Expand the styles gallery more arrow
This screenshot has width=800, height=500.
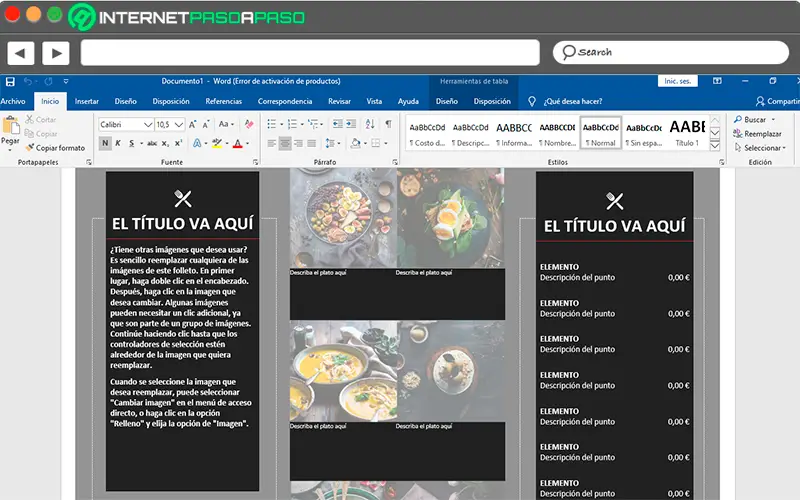715,146
